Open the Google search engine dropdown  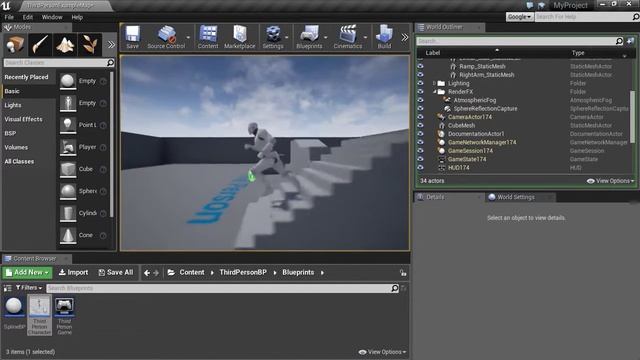519,17
